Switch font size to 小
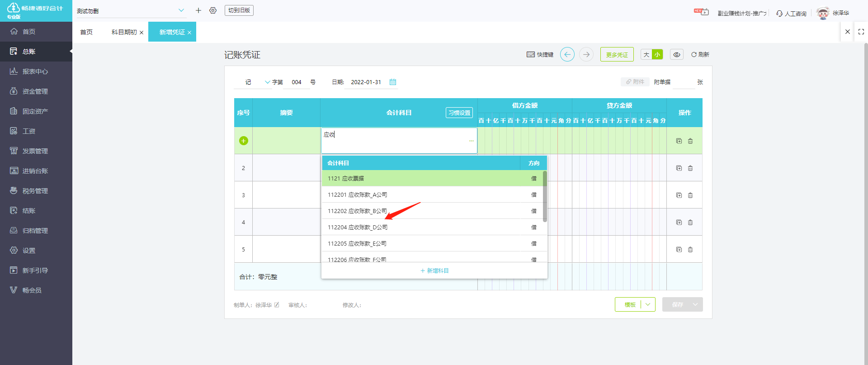 [657, 54]
